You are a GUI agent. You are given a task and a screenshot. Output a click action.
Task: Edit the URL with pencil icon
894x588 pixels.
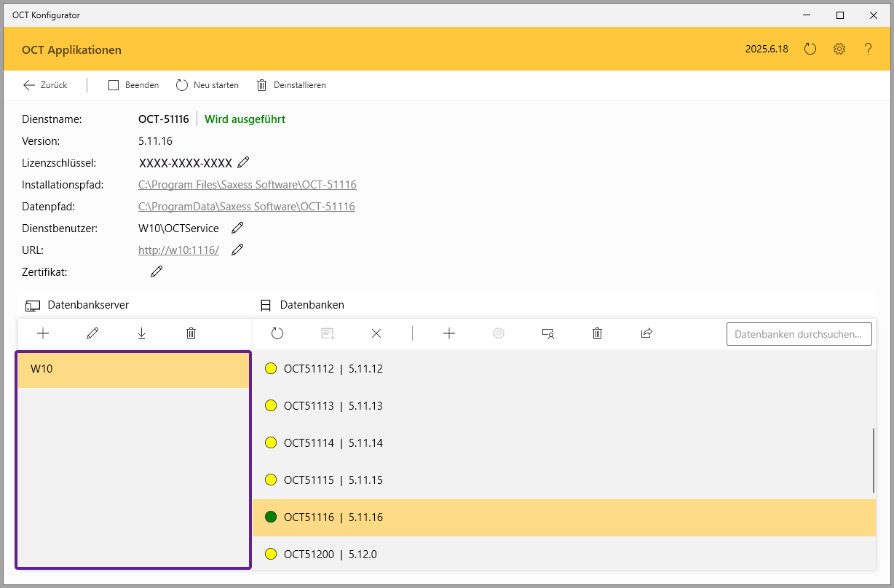(x=237, y=250)
